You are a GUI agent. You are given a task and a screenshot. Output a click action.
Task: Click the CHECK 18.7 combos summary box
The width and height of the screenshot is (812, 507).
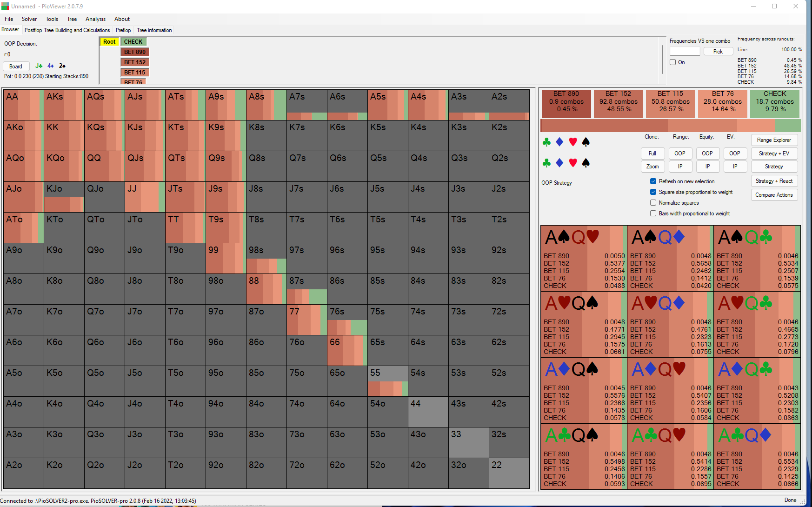point(775,104)
